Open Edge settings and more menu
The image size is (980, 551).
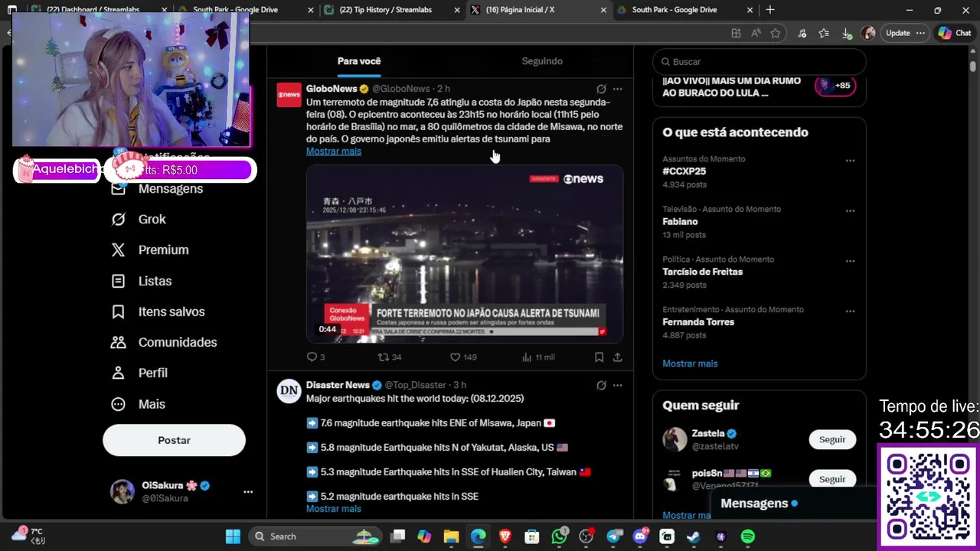(921, 33)
